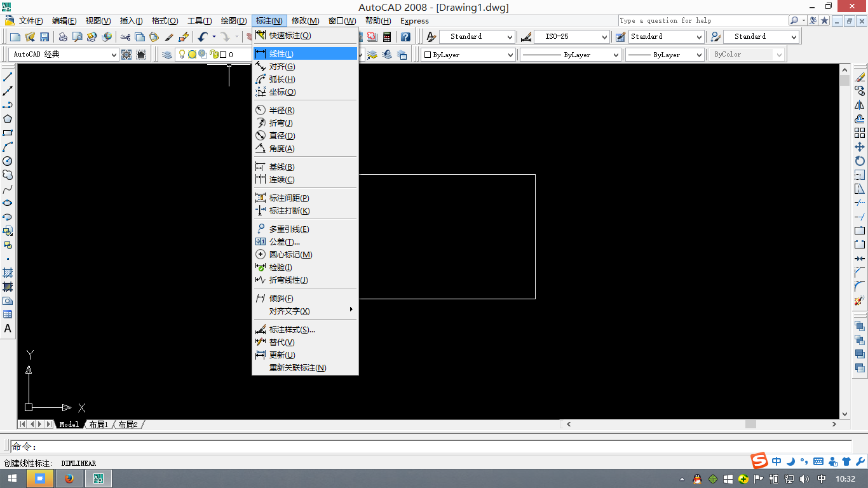Choose 线性(L) from the dimension menu
868x488 pixels.
[306, 54]
